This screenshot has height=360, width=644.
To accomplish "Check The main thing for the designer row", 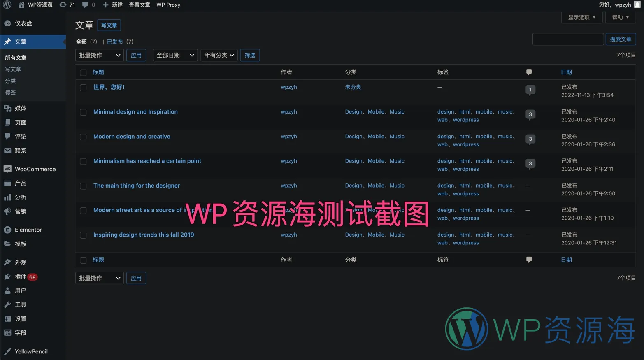I will click(83, 186).
